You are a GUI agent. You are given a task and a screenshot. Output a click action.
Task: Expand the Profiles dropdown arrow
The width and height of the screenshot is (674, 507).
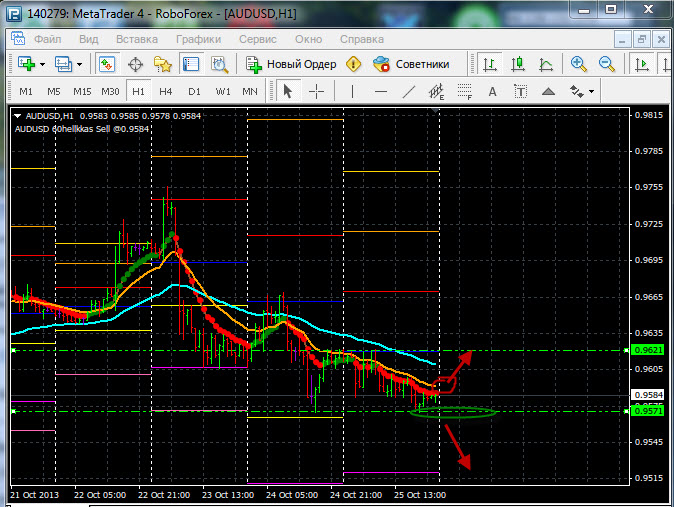click(x=80, y=64)
